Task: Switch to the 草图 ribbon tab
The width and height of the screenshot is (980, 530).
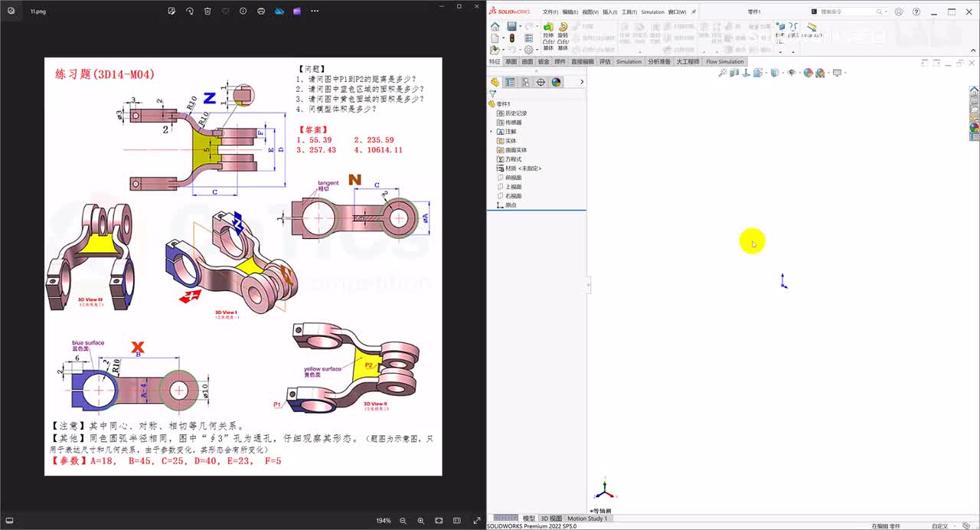Action: click(511, 61)
